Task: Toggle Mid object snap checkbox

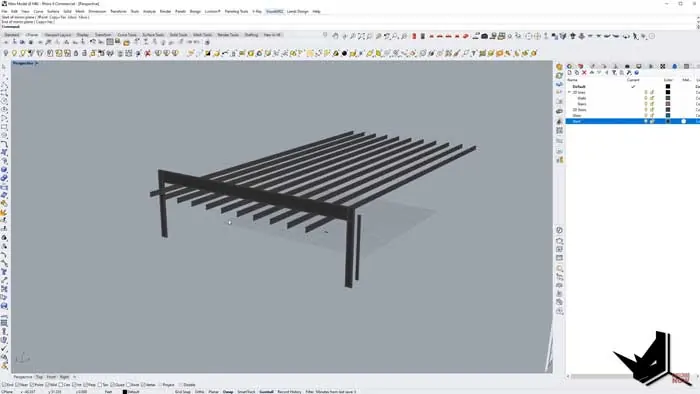Action: click(47, 385)
